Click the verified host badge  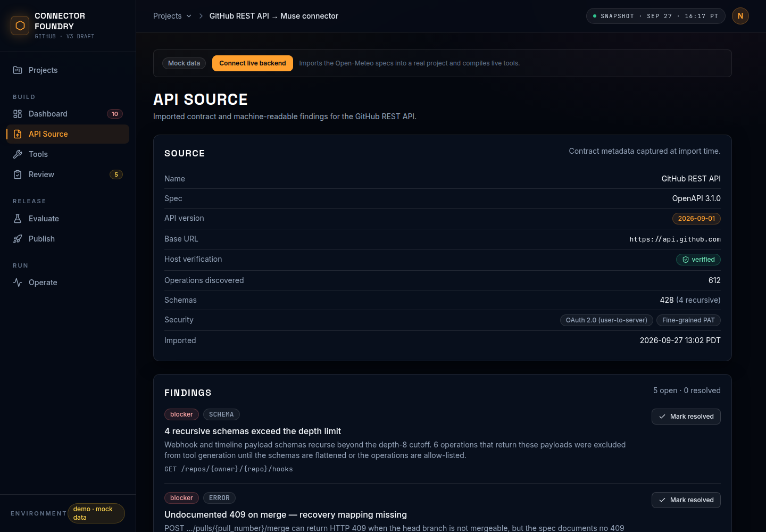click(698, 260)
